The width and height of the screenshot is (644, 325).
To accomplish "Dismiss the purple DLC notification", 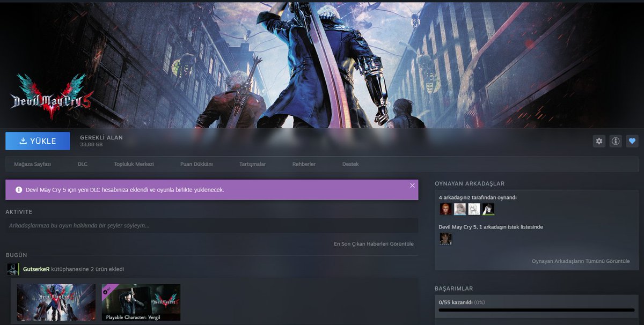I will pos(412,186).
